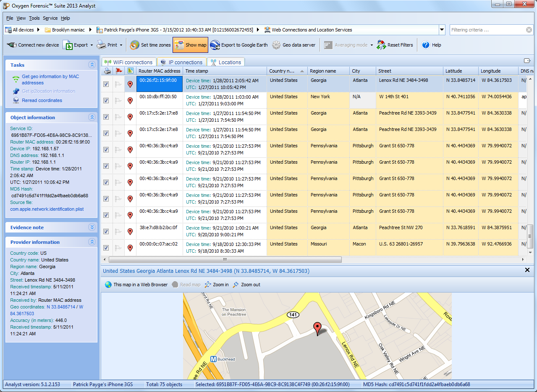The height and width of the screenshot is (392, 537).
Task: Open the Tools menu
Action: (34, 18)
